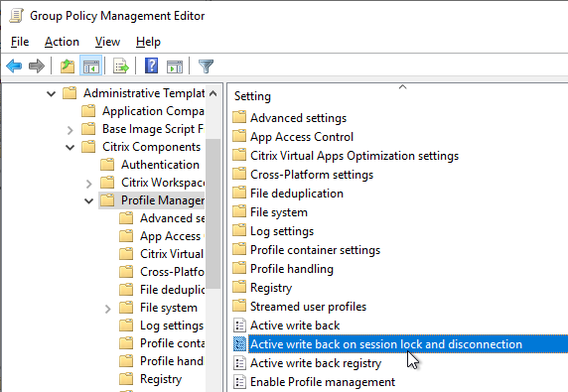Collapse the Administrative Templates tree node
This screenshot has height=392, width=568.
[x=51, y=94]
